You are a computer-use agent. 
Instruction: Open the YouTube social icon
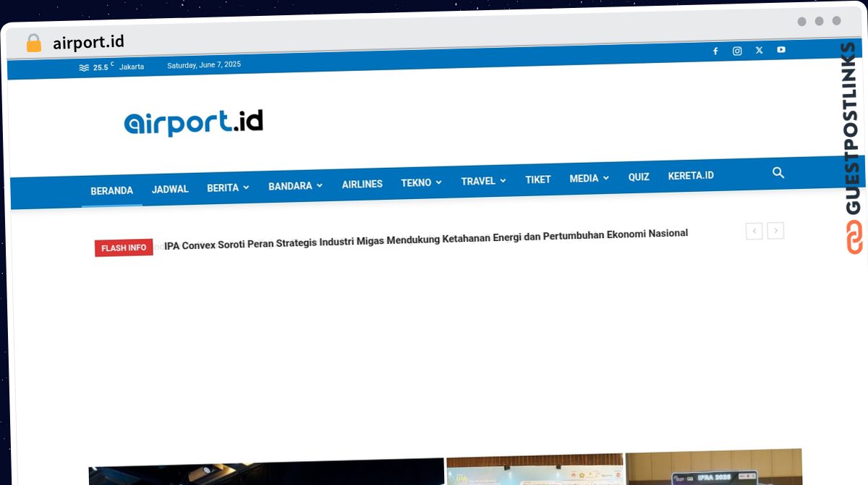pos(781,49)
